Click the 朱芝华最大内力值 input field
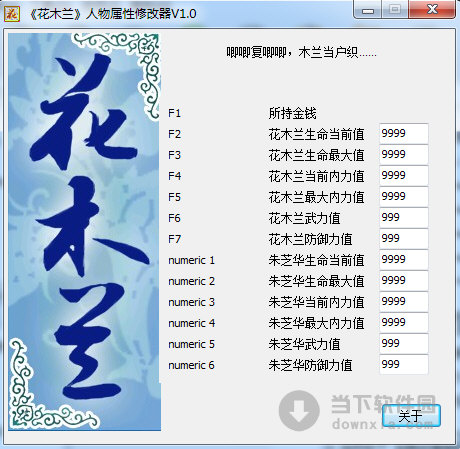Image resolution: width=460 pixels, height=449 pixels. pyautogui.click(x=404, y=323)
